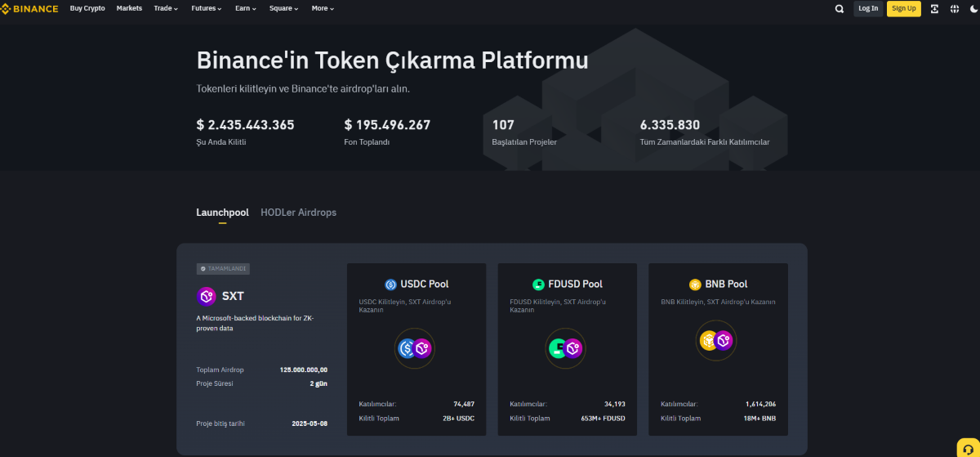Screen dimensions: 980x457
Task: Click the 2 gün project duration value
Action: 318,383
